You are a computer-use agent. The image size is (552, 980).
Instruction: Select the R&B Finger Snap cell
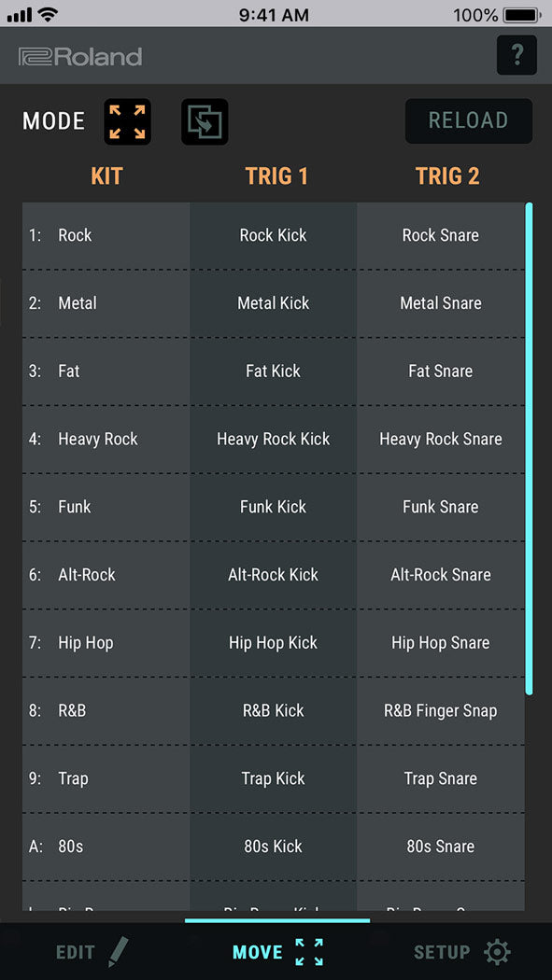[441, 710]
